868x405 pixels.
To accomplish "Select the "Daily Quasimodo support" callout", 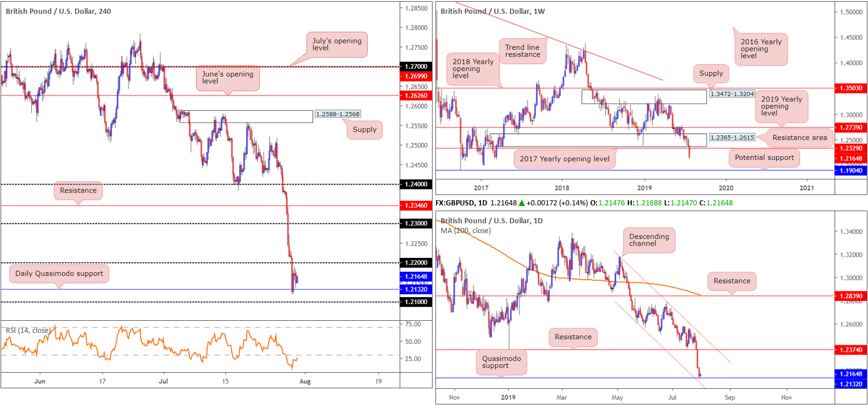I will click(60, 273).
